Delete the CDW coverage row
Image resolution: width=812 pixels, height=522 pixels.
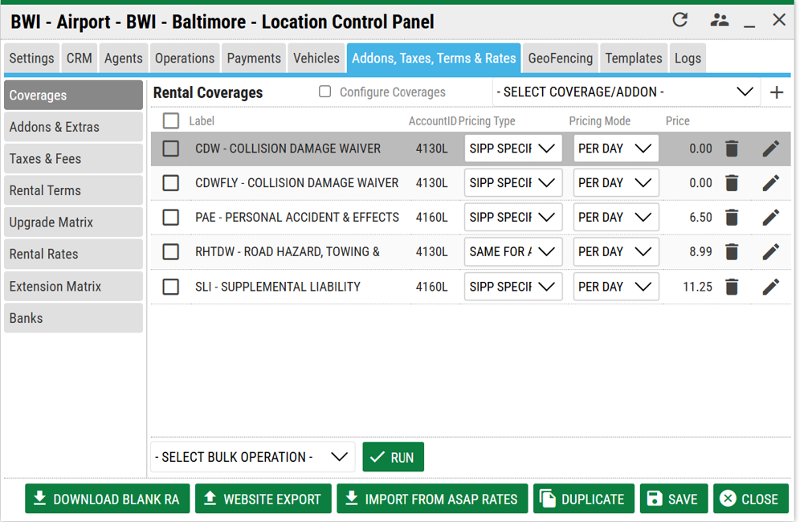732,149
